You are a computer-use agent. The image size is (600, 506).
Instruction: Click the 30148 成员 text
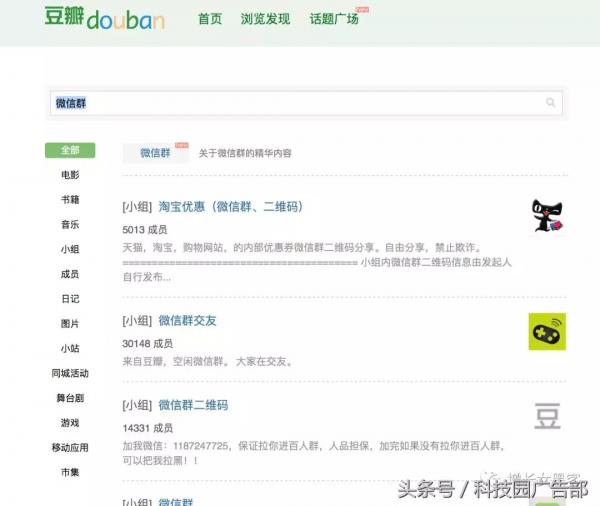[148, 344]
